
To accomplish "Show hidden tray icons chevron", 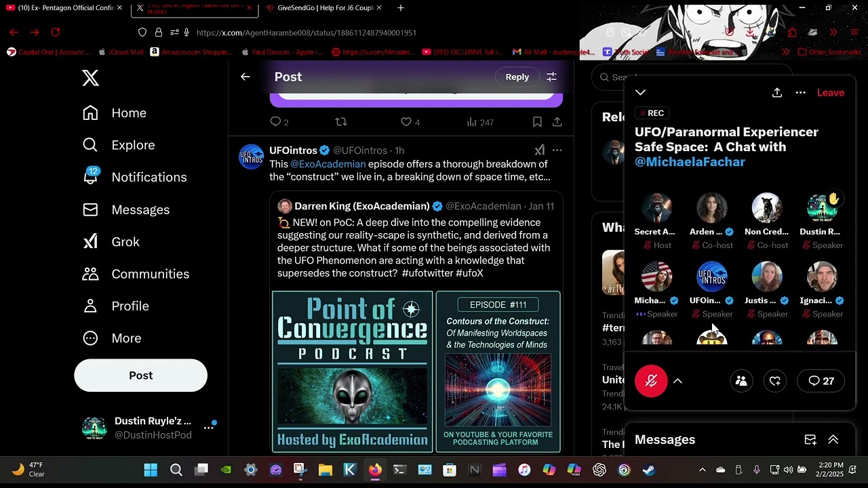I will pos(703,470).
